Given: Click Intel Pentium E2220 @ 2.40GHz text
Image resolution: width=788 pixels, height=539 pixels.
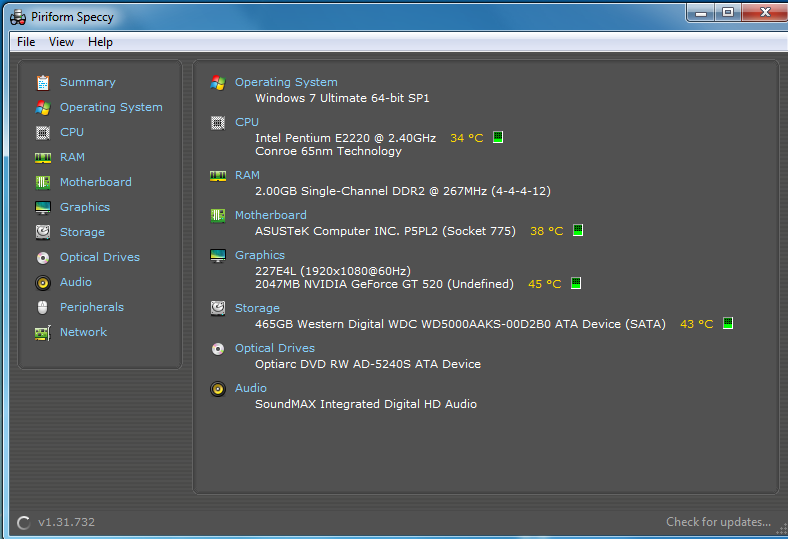Looking at the screenshot, I should (345, 138).
